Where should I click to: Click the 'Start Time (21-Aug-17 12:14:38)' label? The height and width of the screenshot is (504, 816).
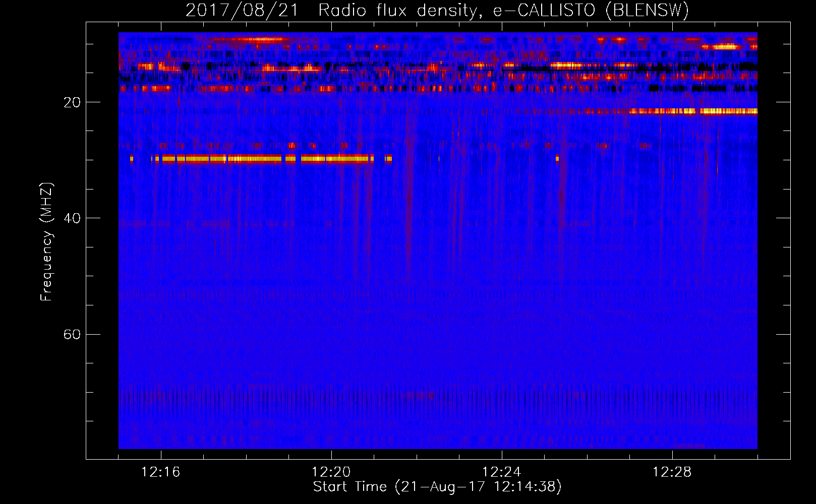pyautogui.click(x=437, y=487)
